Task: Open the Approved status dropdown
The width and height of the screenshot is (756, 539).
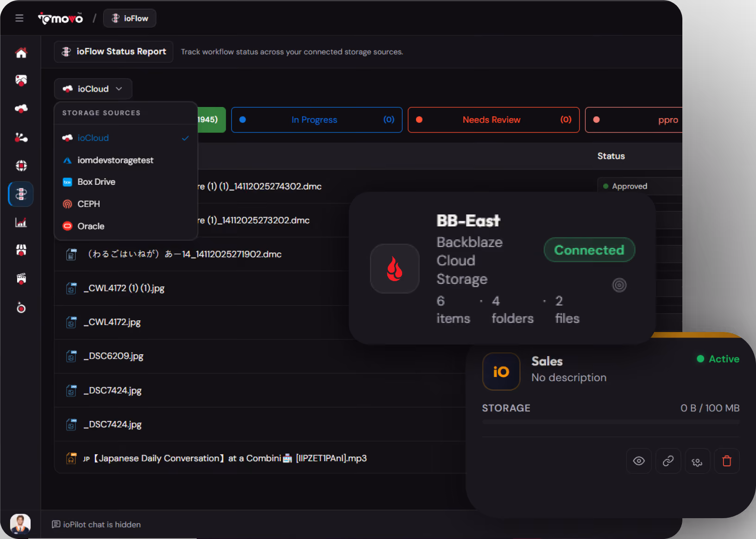Action: click(640, 186)
